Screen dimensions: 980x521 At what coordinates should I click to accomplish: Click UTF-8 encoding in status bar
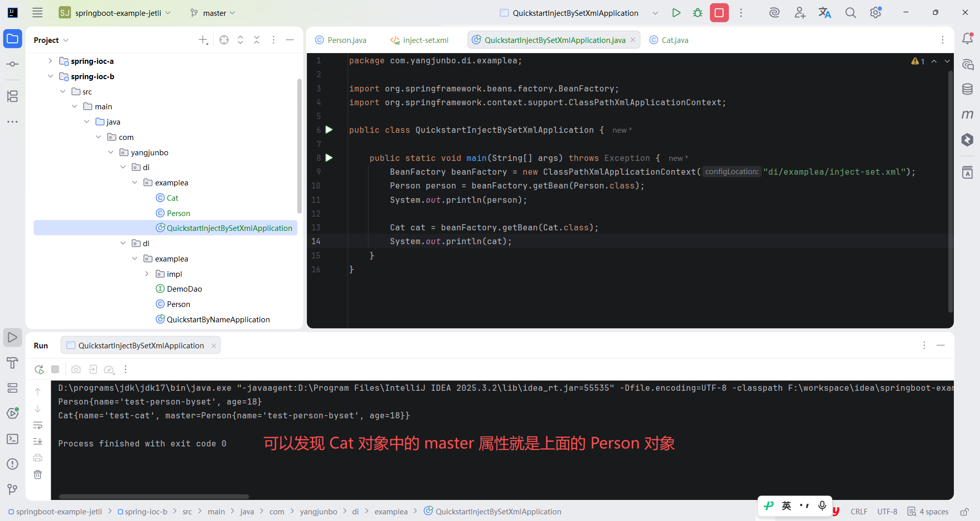[887, 511]
